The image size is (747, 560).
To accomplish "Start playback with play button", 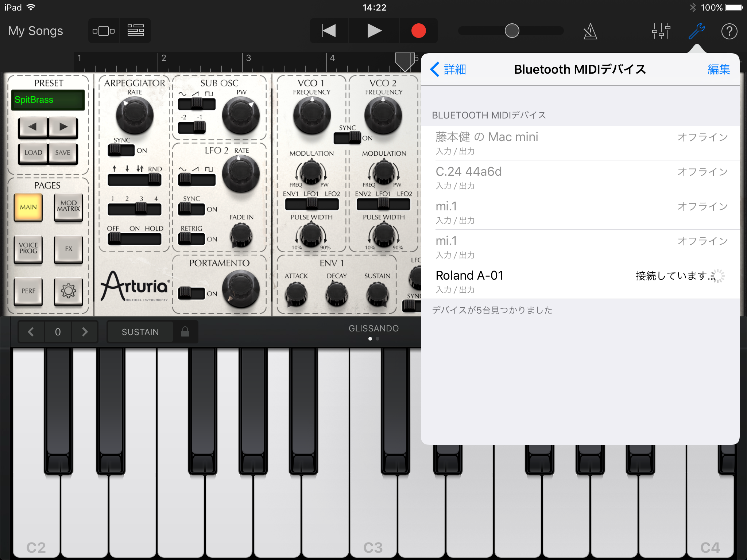I will tap(374, 31).
